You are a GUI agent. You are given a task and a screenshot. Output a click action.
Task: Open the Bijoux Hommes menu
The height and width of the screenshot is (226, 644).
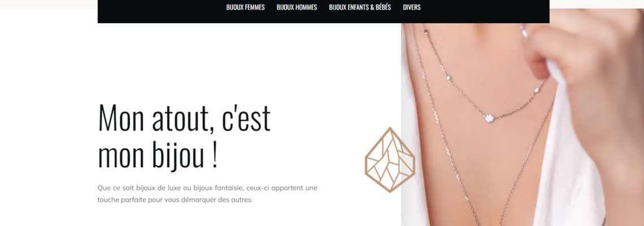click(x=297, y=7)
